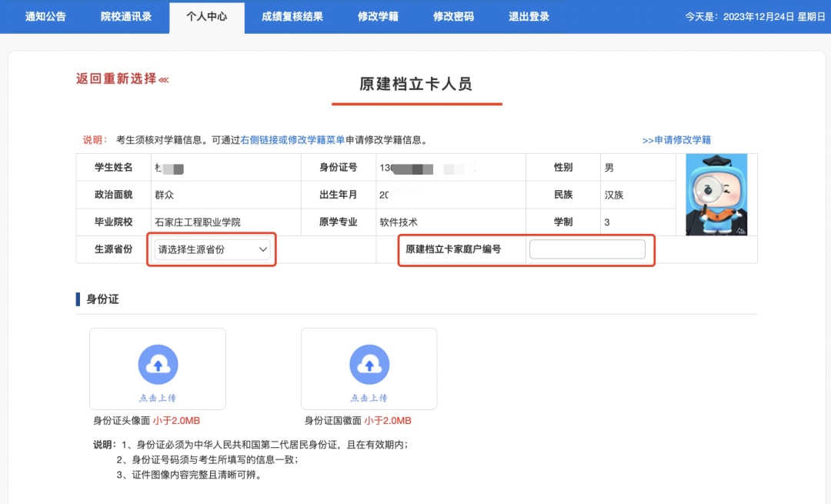Open the 修改学籍 navigation tab
The image size is (831, 504).
pos(378,16)
